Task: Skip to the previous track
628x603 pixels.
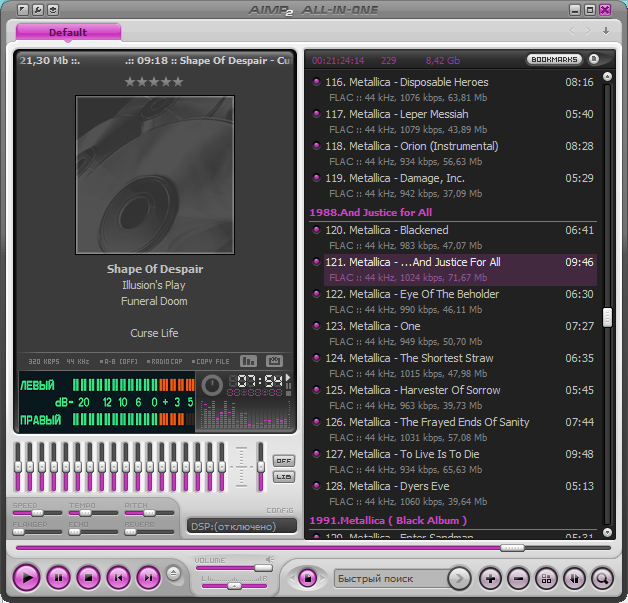Action: coord(119,578)
